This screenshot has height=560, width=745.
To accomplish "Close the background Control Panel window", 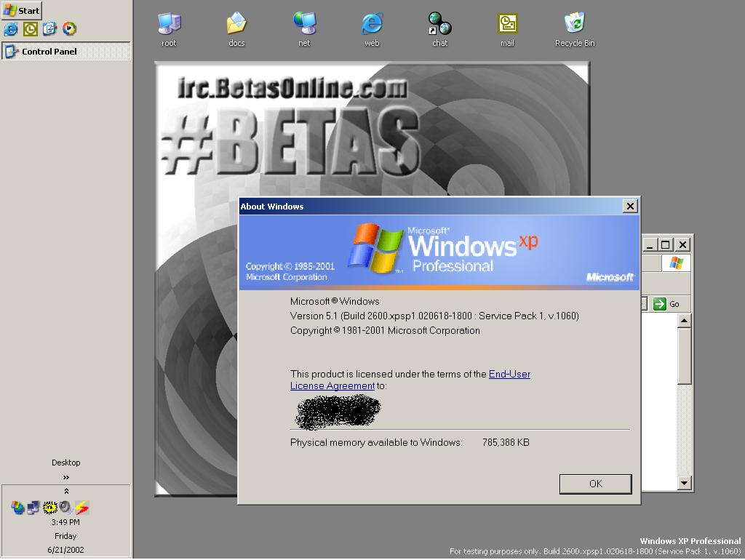I will (682, 244).
